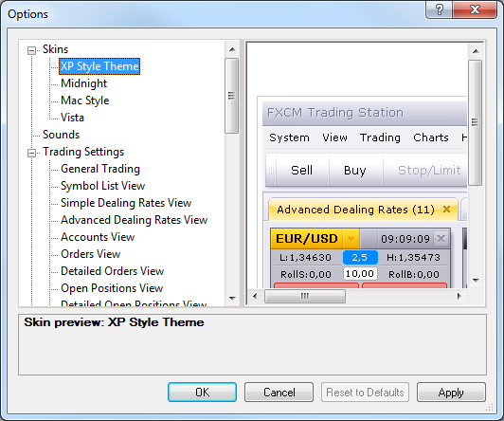
Task: Click preview pane scroll right arrow
Action: (x=459, y=296)
